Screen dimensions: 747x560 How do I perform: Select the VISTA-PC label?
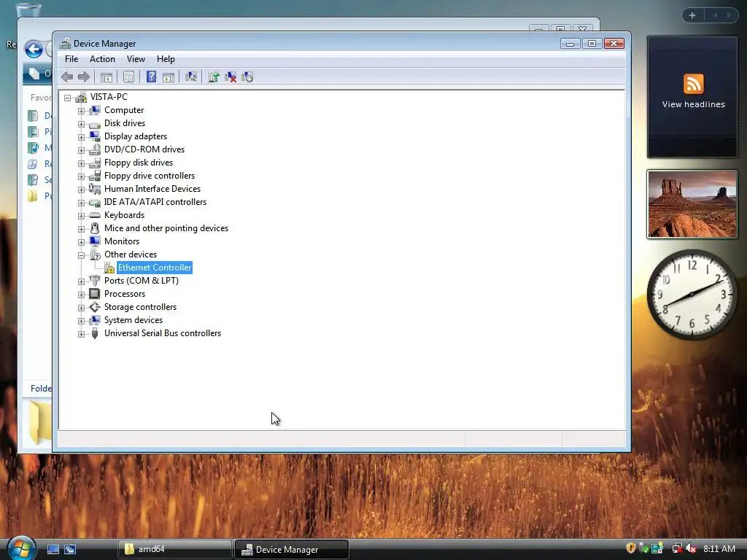[109, 97]
